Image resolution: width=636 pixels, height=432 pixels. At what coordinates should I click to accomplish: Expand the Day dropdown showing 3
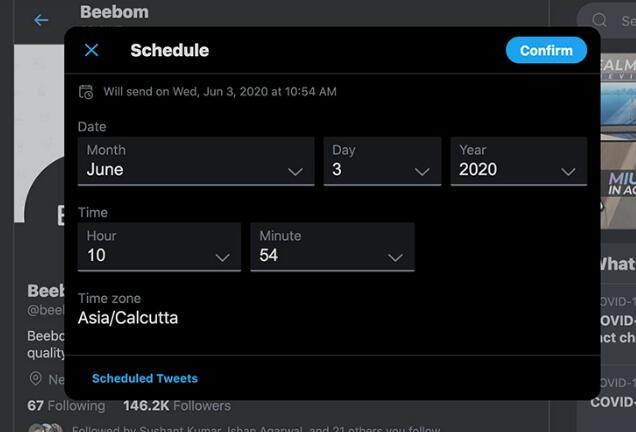point(382,161)
